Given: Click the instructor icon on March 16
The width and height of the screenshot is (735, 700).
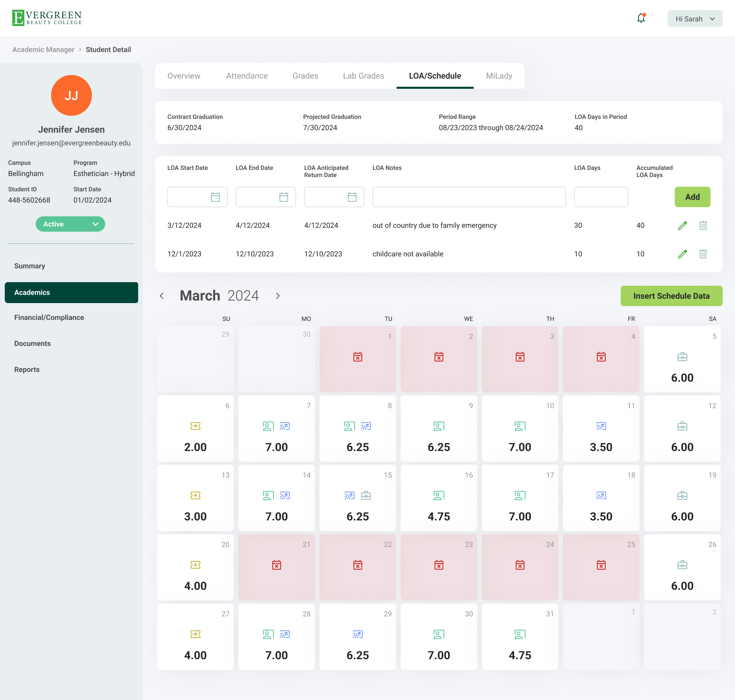Looking at the screenshot, I should [439, 495].
